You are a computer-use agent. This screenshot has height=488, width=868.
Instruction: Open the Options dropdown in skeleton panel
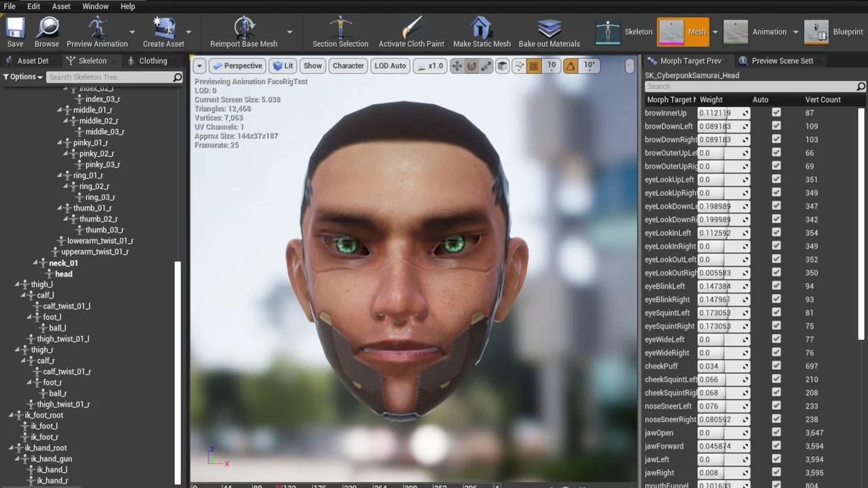[x=23, y=77]
